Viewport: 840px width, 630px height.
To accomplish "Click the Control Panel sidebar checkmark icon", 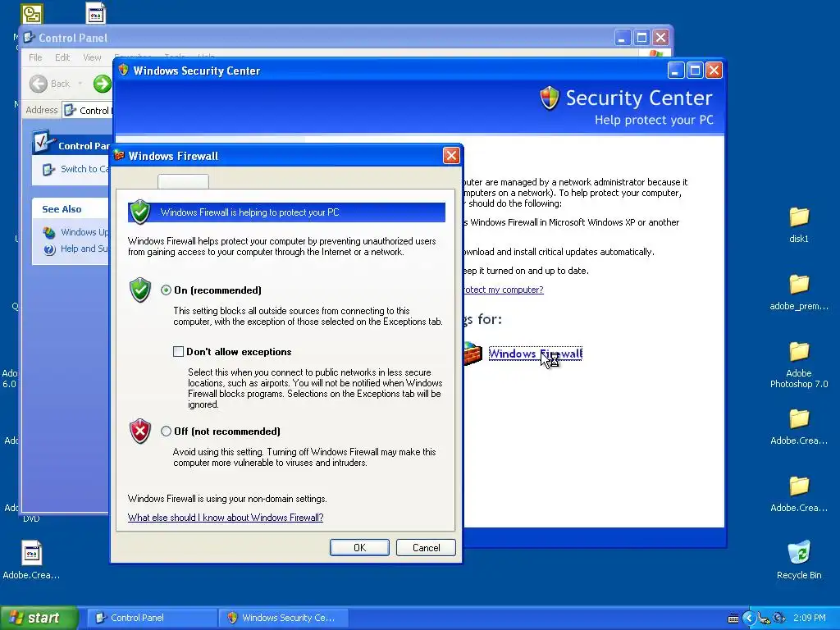I will tap(43, 142).
